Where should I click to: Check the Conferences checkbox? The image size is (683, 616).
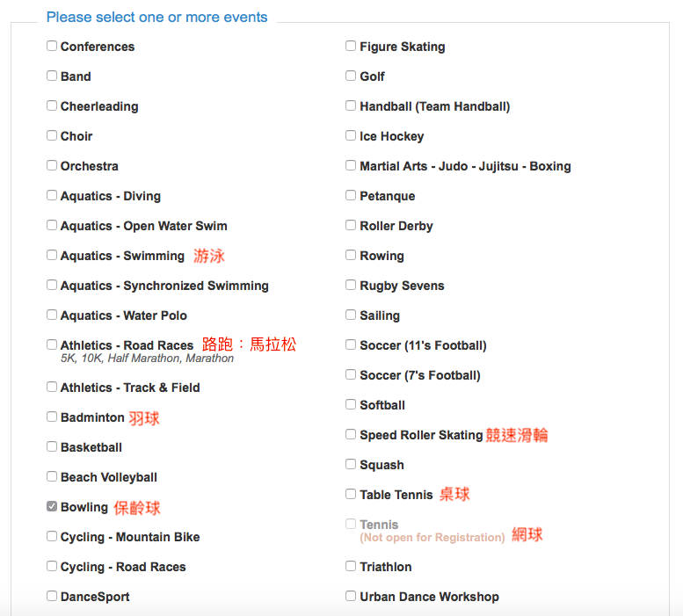pos(52,46)
